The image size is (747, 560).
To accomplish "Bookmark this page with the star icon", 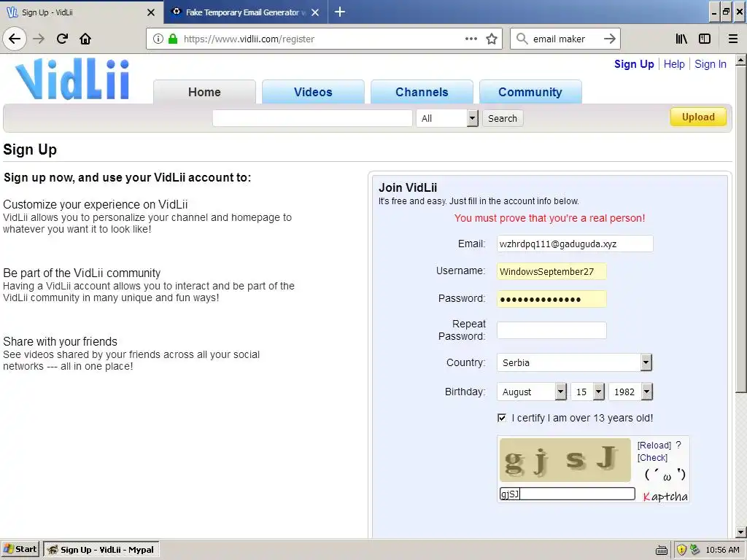I will pyautogui.click(x=492, y=39).
